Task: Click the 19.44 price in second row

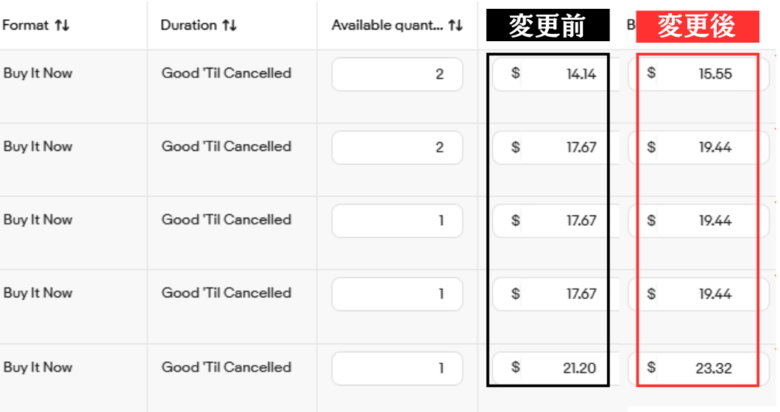Action: point(698,147)
